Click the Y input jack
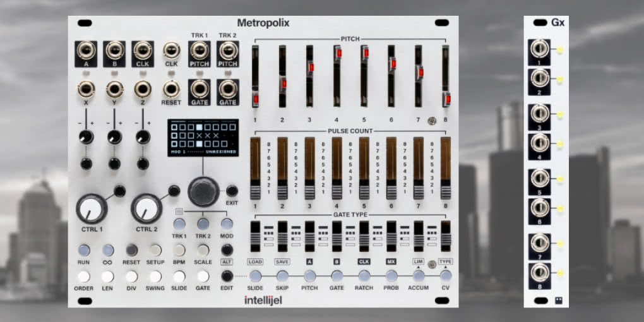The width and height of the screenshot is (644, 322). [114, 89]
